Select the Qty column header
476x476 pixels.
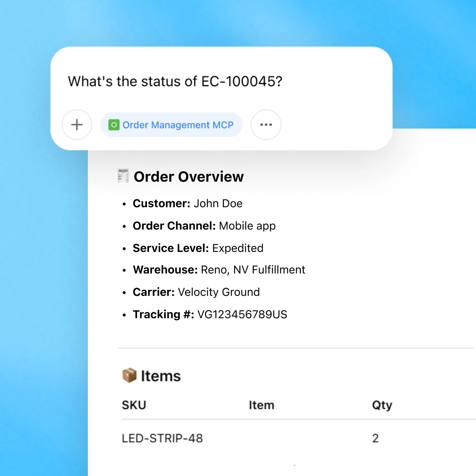(382, 405)
